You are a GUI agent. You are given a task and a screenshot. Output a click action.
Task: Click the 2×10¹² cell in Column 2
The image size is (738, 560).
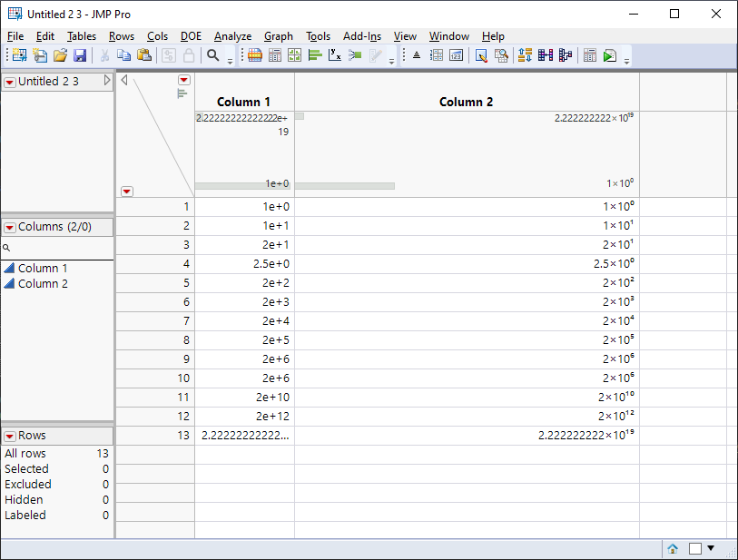[467, 416]
